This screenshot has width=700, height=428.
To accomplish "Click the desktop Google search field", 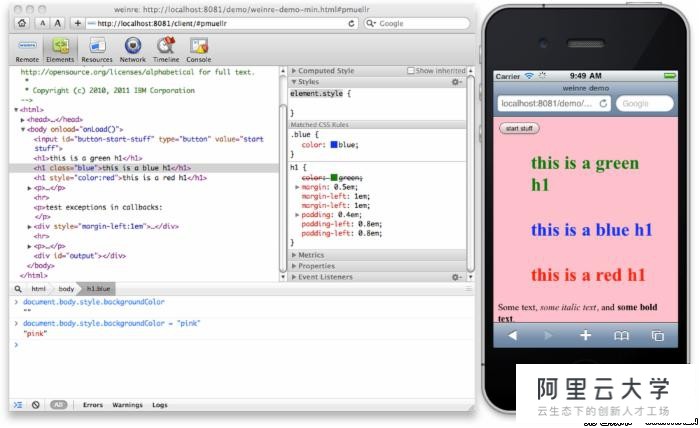I will 417,23.
